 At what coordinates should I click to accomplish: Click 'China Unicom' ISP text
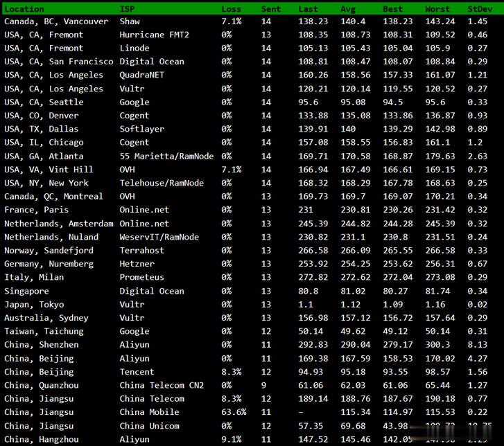pyautogui.click(x=149, y=426)
